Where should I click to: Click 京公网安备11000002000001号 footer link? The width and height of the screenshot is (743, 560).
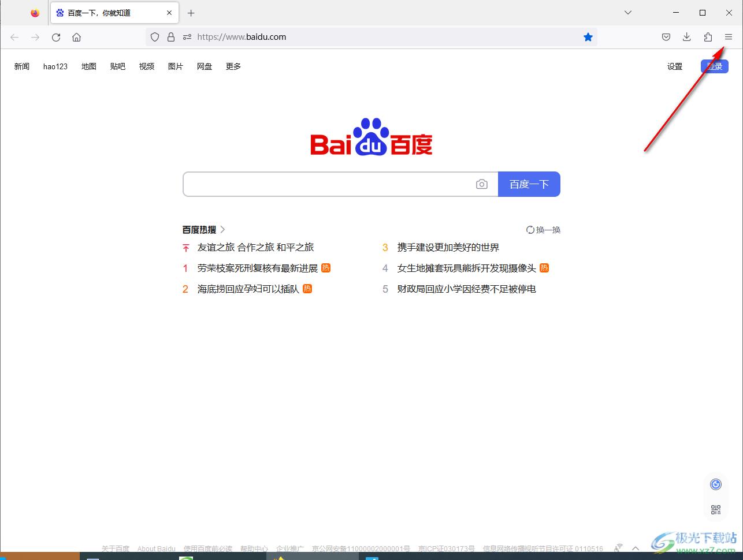pos(361,548)
